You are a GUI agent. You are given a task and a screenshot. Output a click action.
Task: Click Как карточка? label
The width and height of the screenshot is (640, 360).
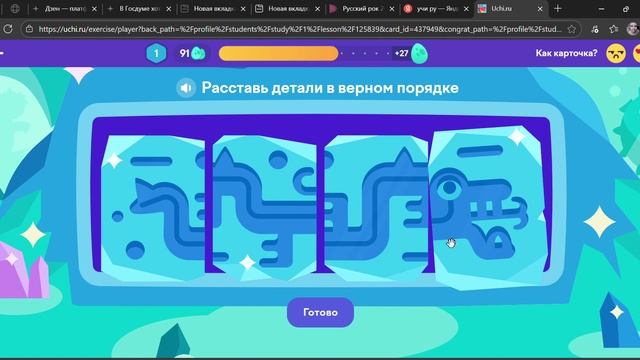[567, 53]
